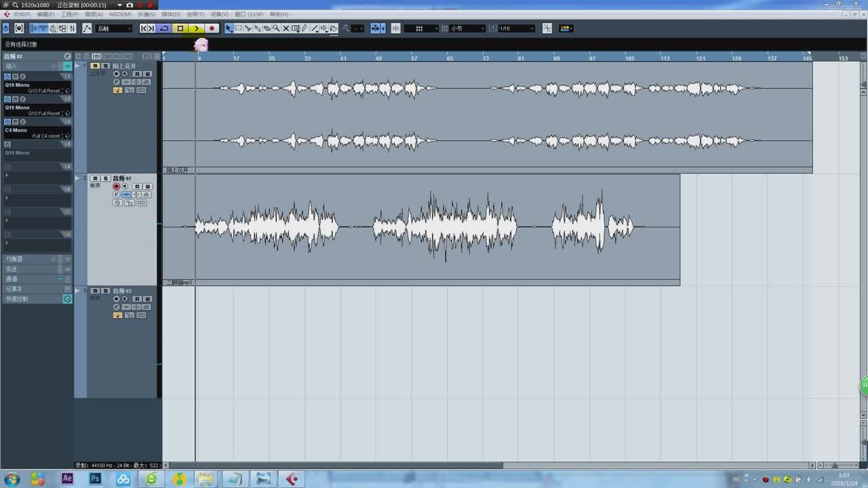
Task: Open the snap type grid dropdown
Action: (x=421, y=28)
